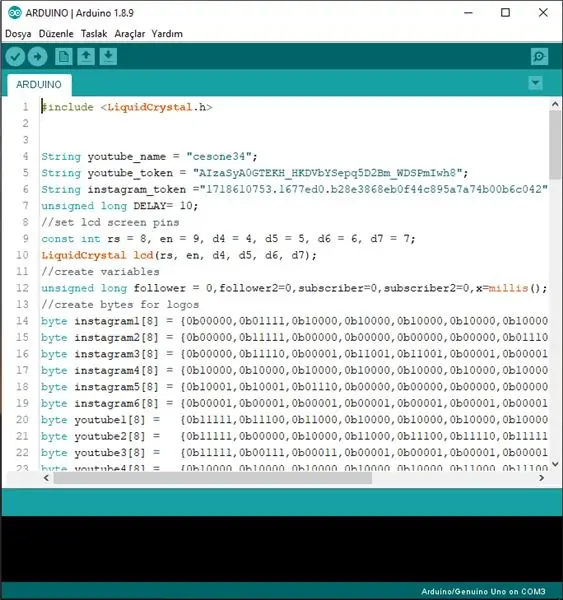
Task: Open the Serial Monitor magnifier icon
Action: coord(539,57)
